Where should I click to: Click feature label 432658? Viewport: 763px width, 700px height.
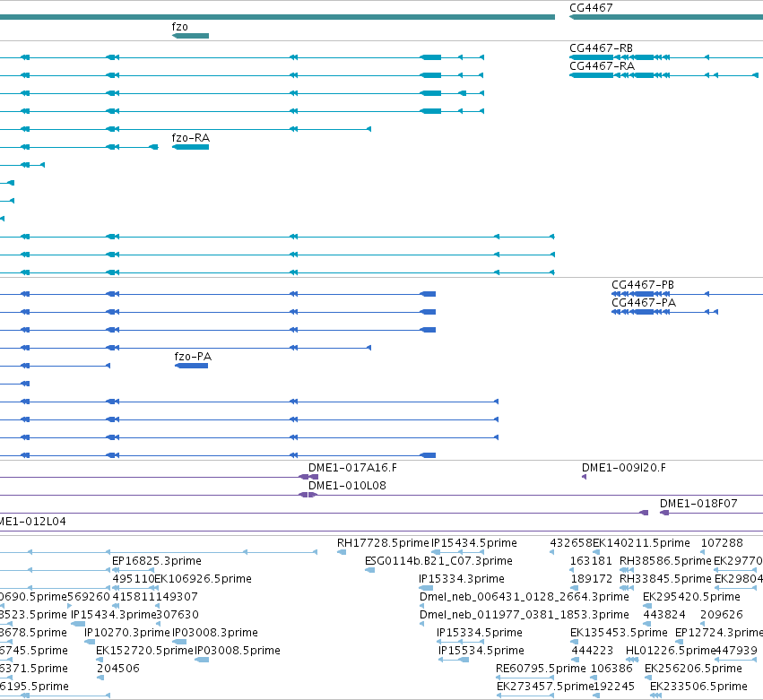click(x=571, y=543)
